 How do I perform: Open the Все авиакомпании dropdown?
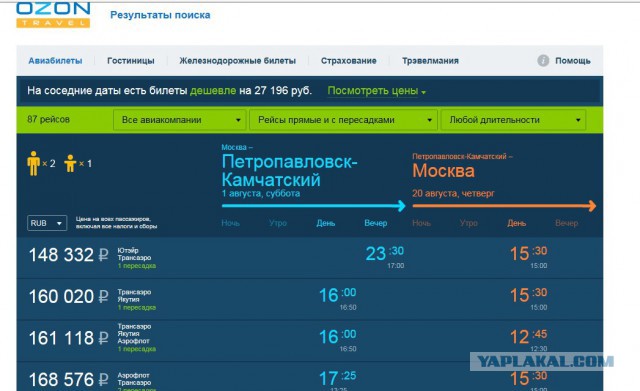pos(180,120)
